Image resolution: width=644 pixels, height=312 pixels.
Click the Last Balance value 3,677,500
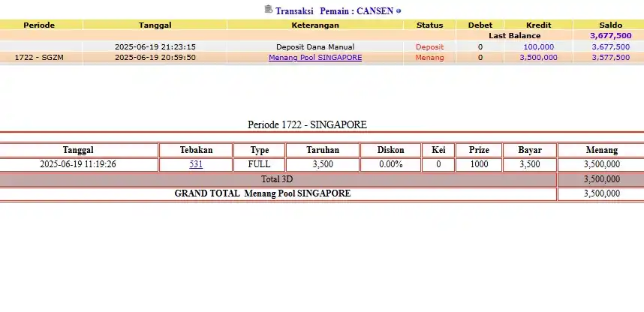pos(611,36)
